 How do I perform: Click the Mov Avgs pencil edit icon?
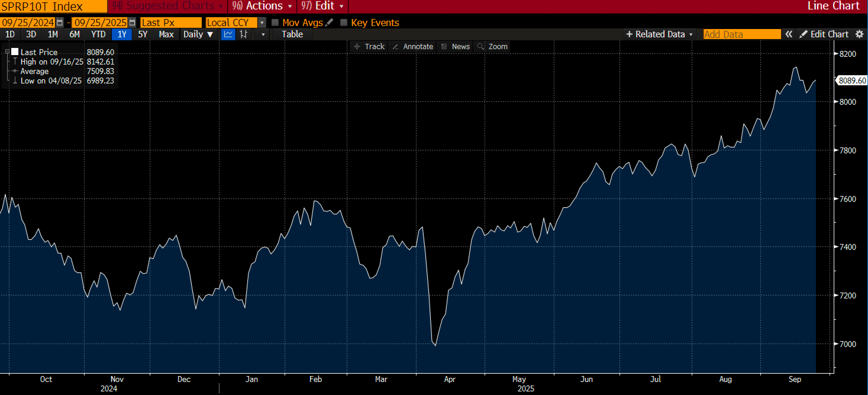click(x=329, y=23)
